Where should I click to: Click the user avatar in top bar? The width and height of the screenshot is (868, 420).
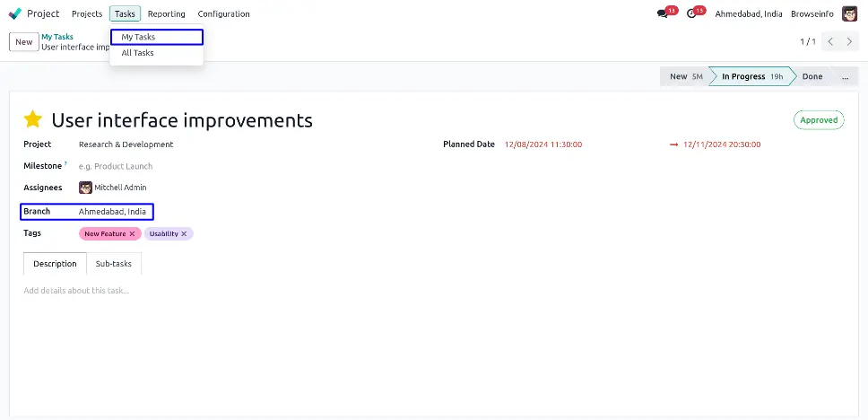[849, 13]
